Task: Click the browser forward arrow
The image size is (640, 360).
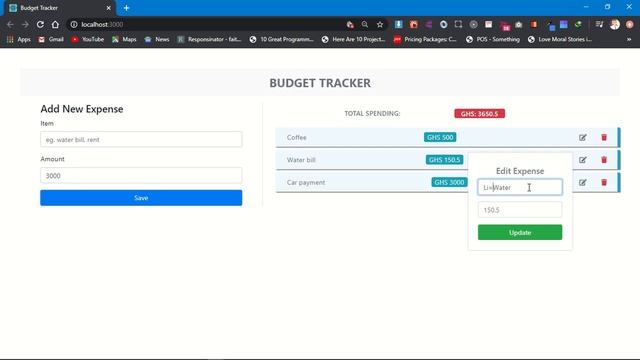Action: [x=25, y=24]
